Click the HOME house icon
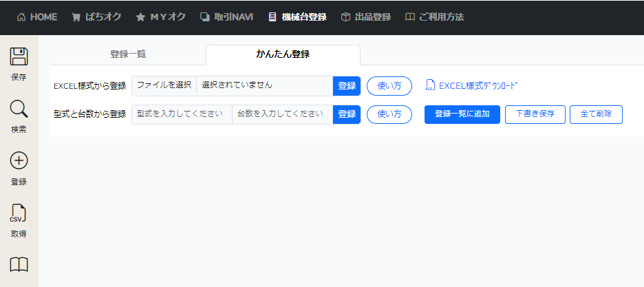Screen dimensions: 644x287 [21, 17]
